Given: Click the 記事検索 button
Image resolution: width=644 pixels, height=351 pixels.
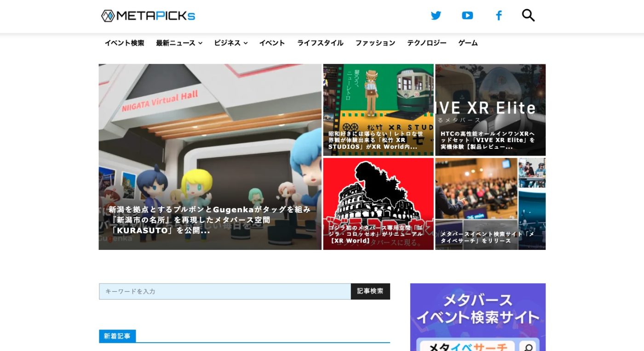Looking at the screenshot, I should coord(370,291).
